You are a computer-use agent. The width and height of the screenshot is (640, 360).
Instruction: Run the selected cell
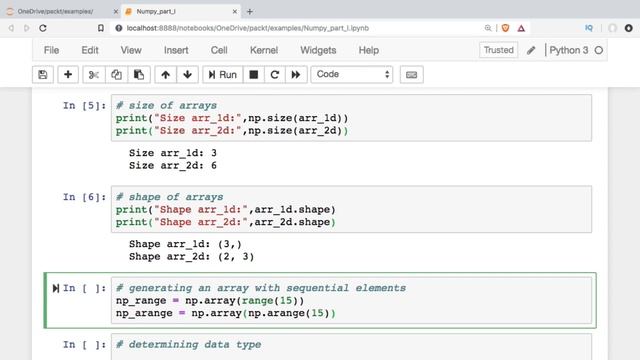tap(222, 75)
